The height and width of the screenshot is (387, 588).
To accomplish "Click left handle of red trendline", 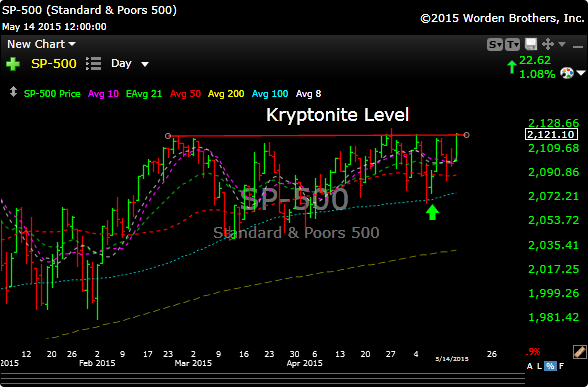I will click(x=168, y=136).
